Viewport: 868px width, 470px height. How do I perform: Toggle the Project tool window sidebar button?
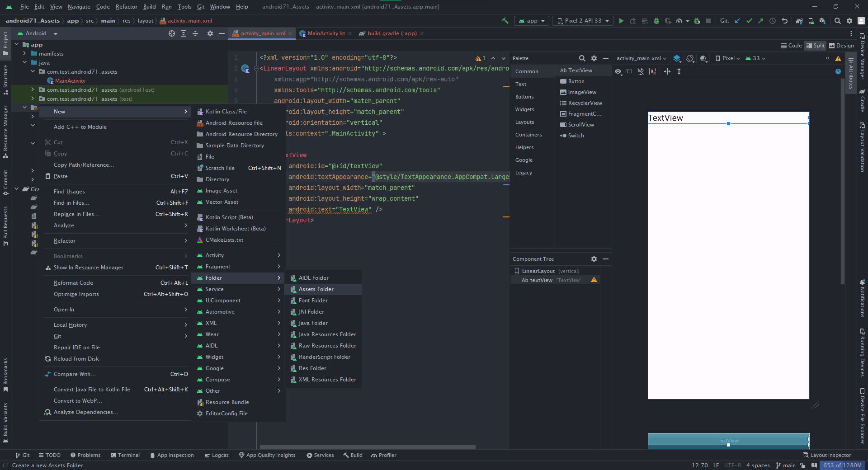coord(5,43)
